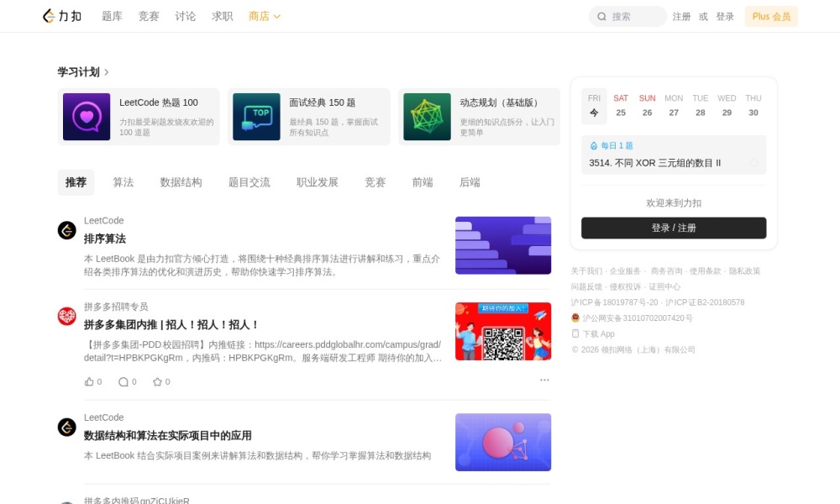840x504 pixels.
Task: Select THU 30 in the calendar
Action: [x=753, y=106]
